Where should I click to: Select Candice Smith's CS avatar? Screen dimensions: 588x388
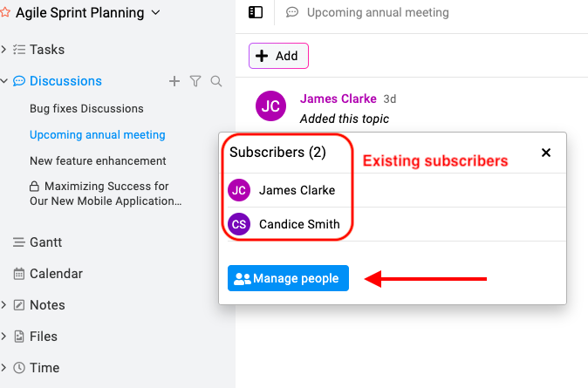tap(239, 224)
